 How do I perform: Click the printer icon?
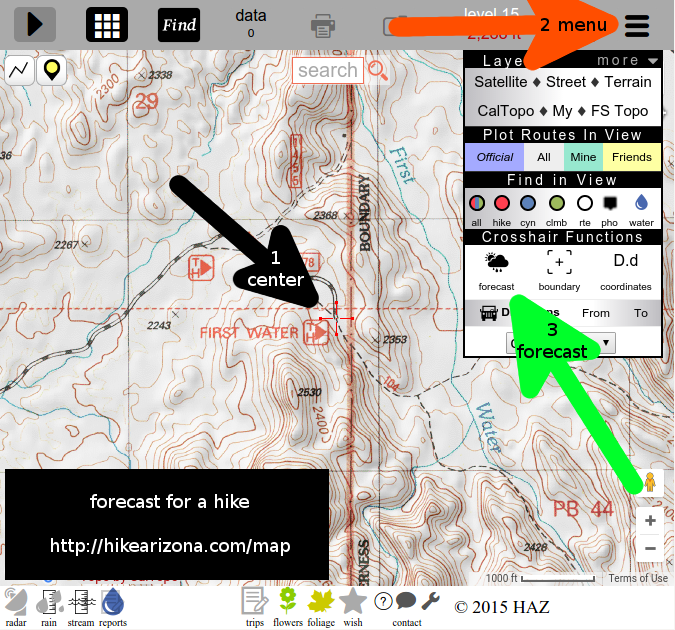pos(323,25)
